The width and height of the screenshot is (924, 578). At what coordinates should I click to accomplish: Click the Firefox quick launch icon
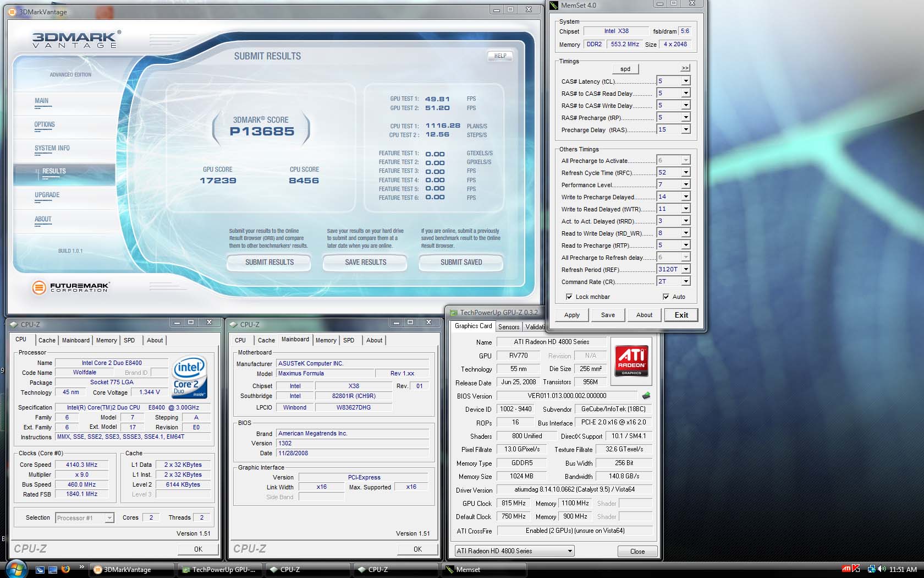coord(65,569)
